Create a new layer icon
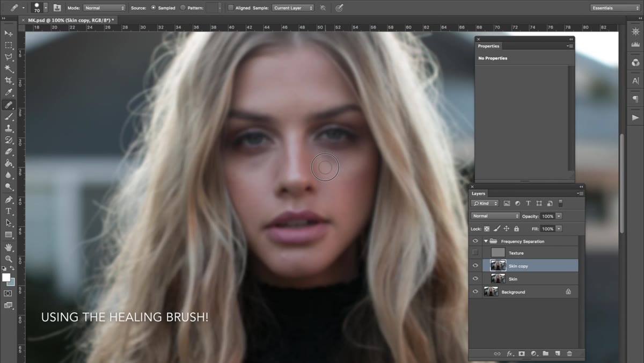The height and width of the screenshot is (363, 644). (558, 354)
